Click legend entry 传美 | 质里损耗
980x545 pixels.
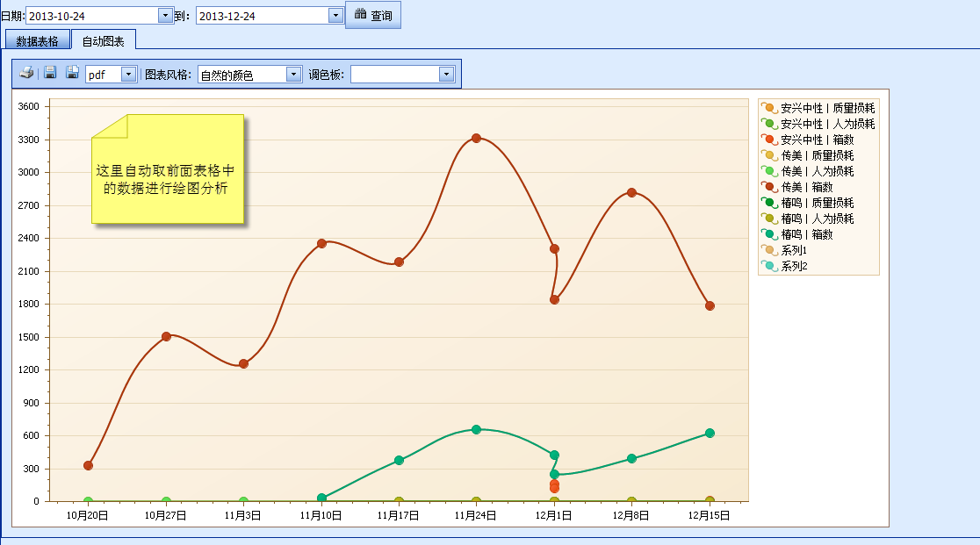tap(808, 155)
